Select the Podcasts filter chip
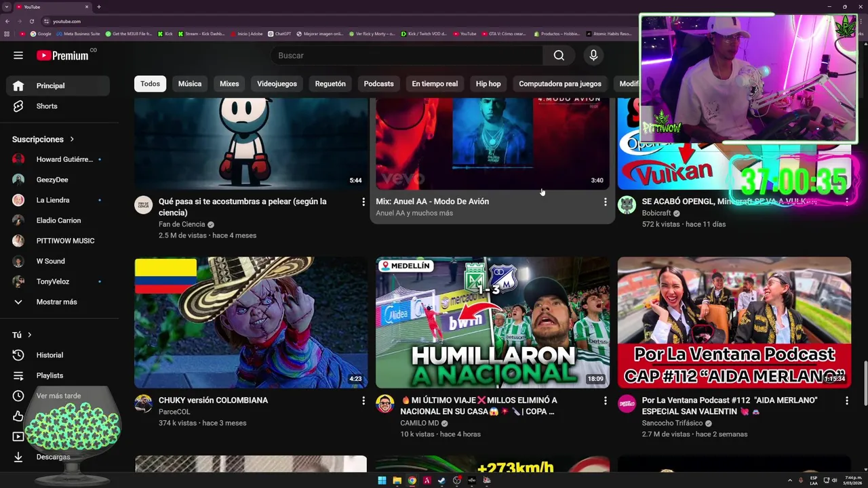Viewport: 868px width, 488px height. coord(378,84)
